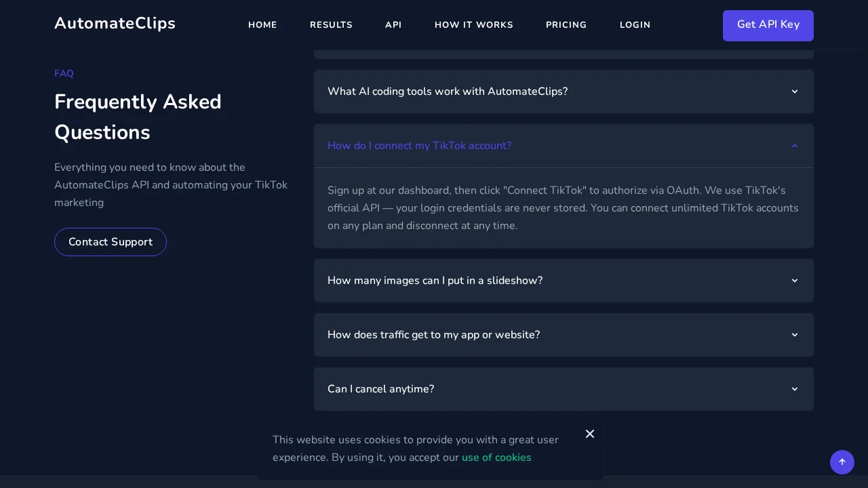
Task: Click the use of cookies link
Action: pyautogui.click(x=496, y=457)
